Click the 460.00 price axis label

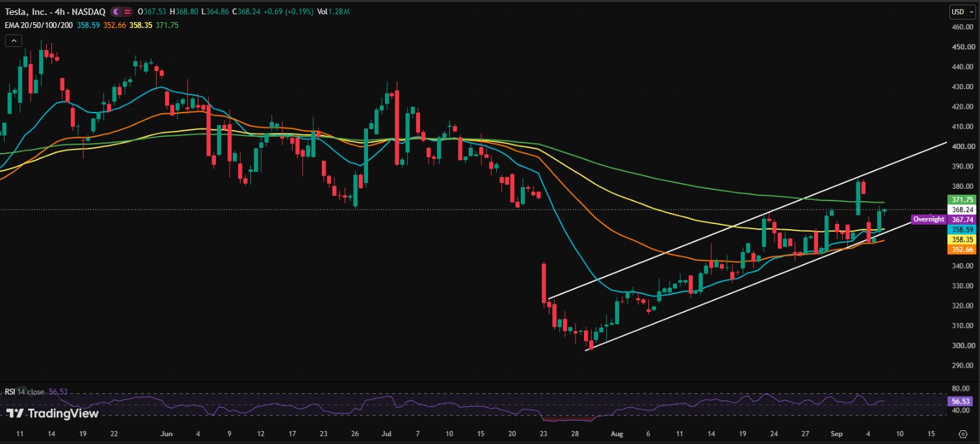point(962,27)
